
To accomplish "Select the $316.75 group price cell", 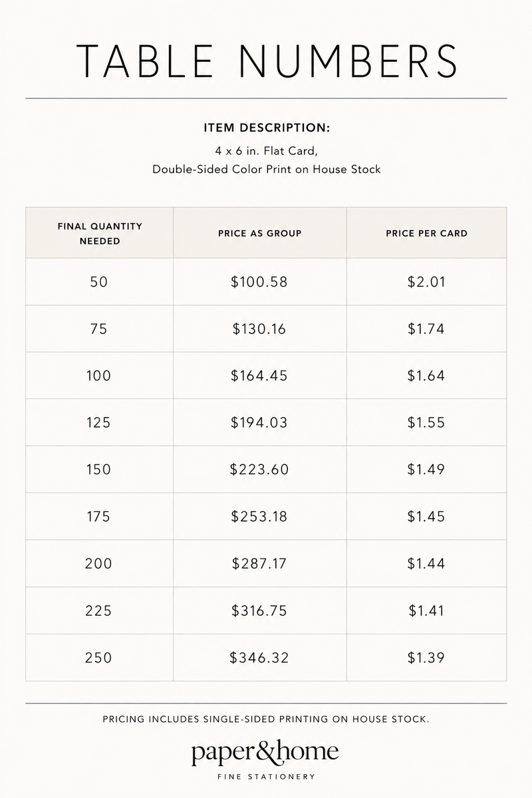I will point(259,610).
